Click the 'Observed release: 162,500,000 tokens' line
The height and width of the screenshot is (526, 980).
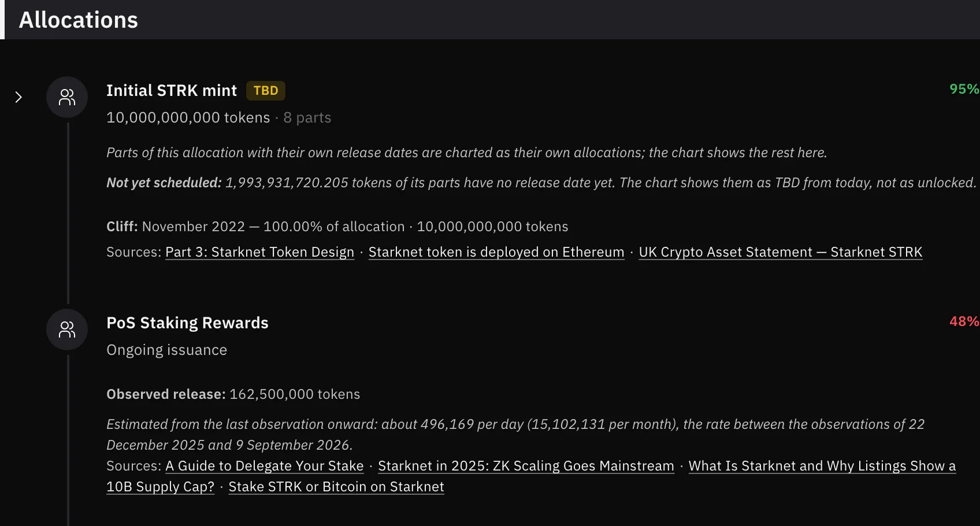pyautogui.click(x=233, y=394)
